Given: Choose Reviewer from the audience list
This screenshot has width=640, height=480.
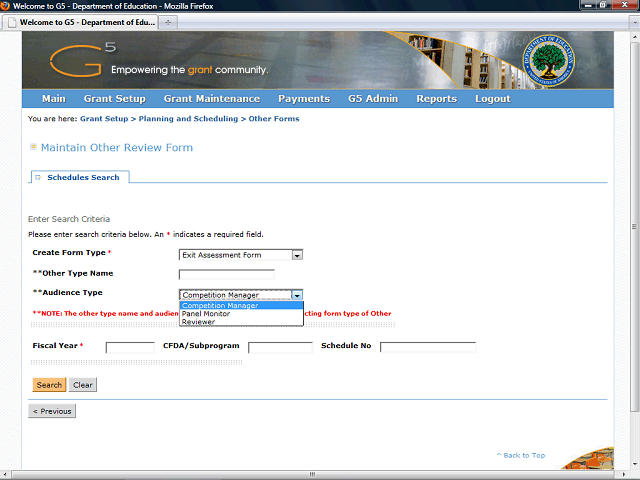Looking at the screenshot, I should pyautogui.click(x=241, y=322).
